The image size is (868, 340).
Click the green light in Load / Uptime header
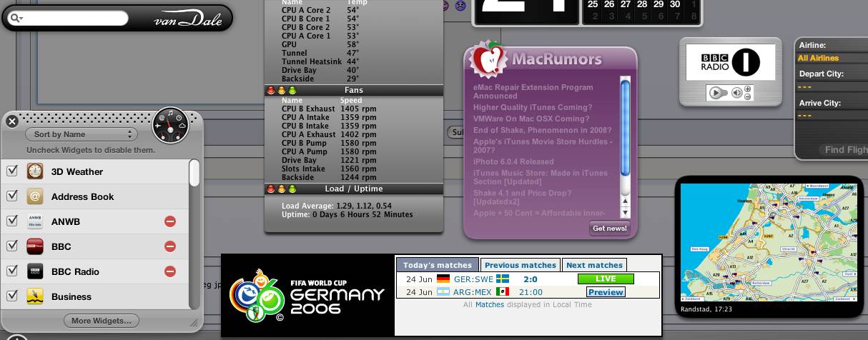tap(292, 189)
